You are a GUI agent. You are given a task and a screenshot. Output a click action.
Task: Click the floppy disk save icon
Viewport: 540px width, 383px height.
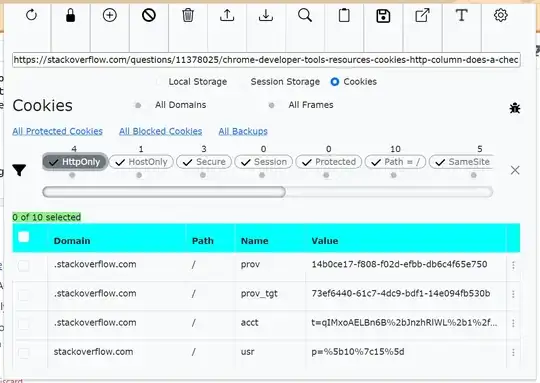click(383, 16)
